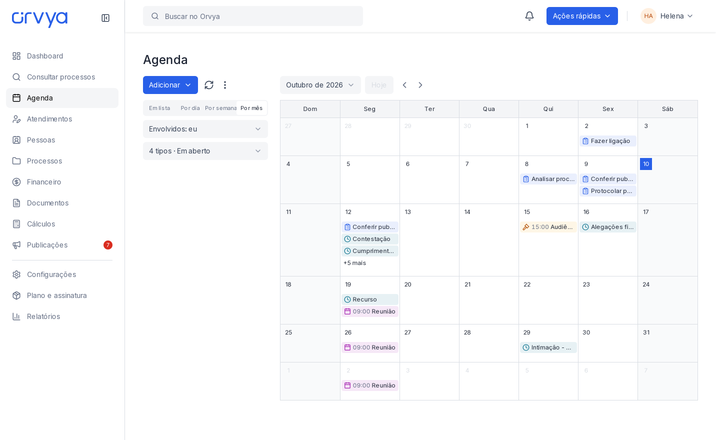Focus the Buscar no Orvya search field
Screen dimensions: 720x440
coord(253,16)
